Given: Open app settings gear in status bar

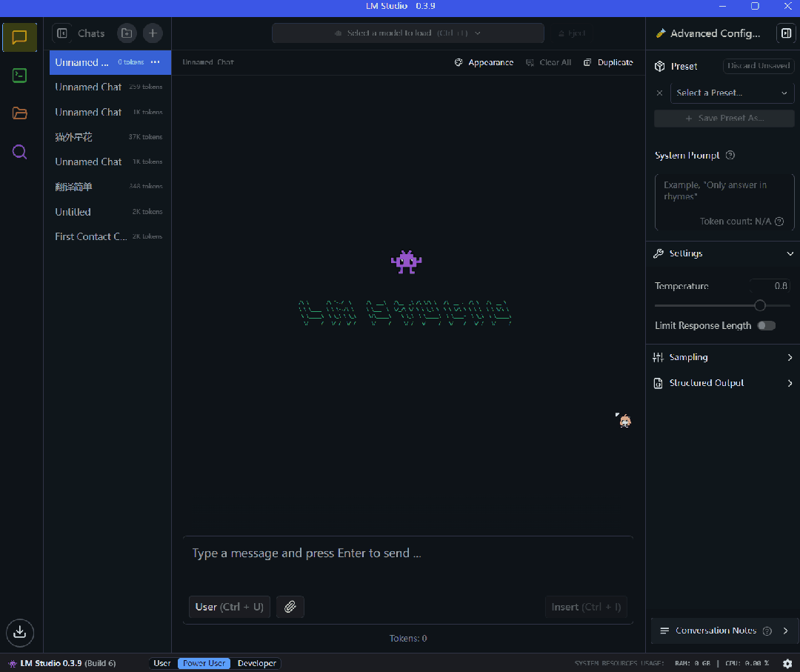Looking at the screenshot, I should click(787, 663).
